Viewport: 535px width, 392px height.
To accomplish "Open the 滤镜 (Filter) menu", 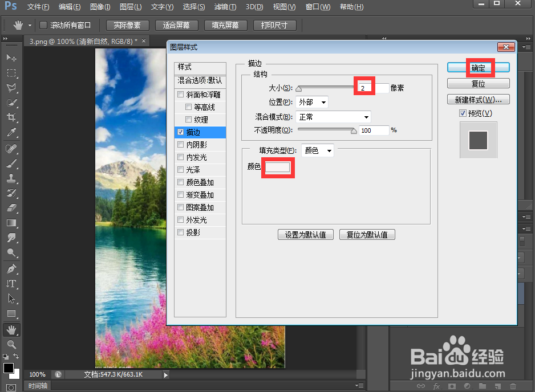I will 225,7.
